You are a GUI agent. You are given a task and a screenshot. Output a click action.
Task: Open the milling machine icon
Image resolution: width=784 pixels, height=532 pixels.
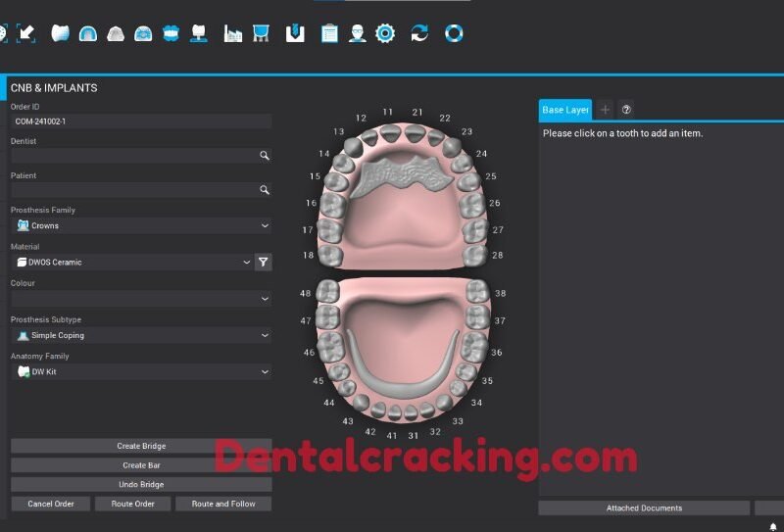click(x=261, y=33)
